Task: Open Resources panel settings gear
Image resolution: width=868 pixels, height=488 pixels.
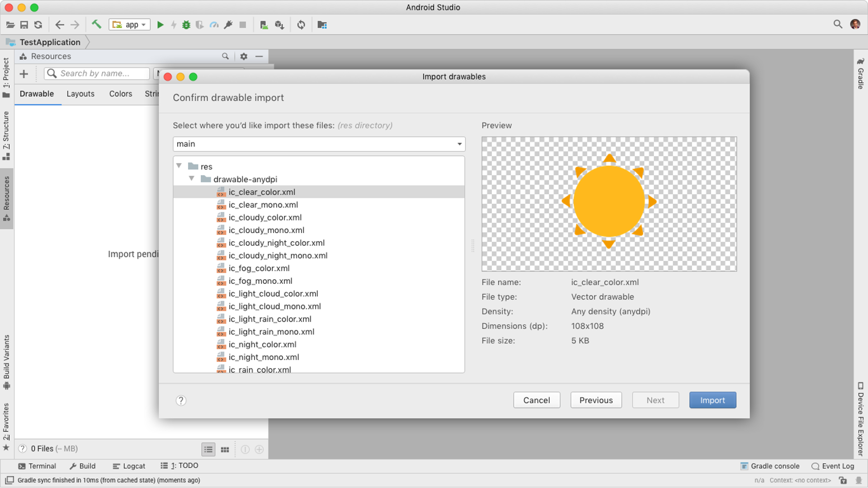Action: click(x=244, y=56)
